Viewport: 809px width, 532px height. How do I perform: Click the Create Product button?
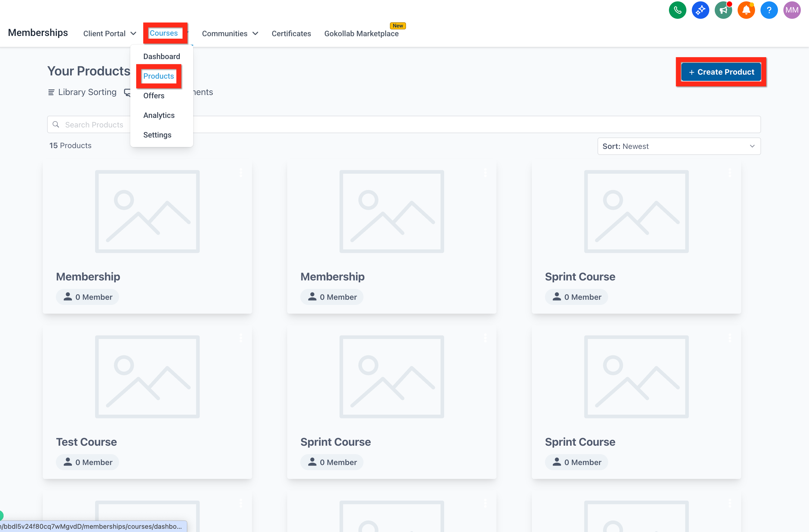pos(721,72)
